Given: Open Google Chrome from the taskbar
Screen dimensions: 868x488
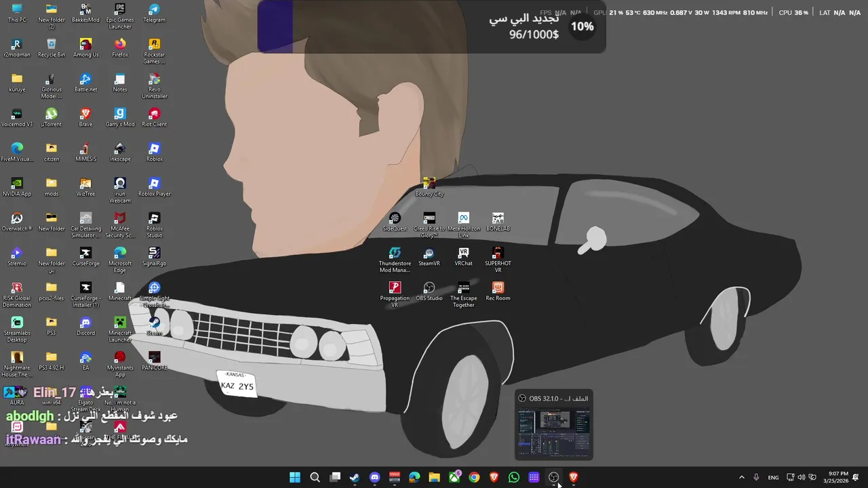Looking at the screenshot, I should (x=474, y=477).
